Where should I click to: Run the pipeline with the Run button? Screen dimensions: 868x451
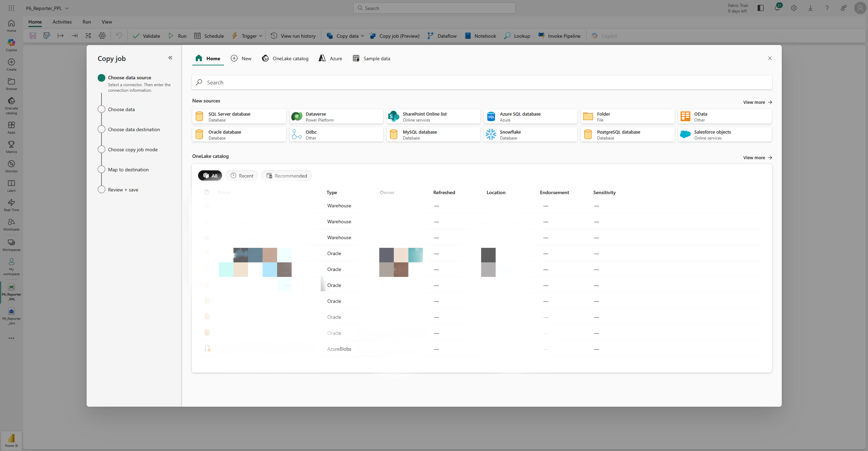[178, 36]
